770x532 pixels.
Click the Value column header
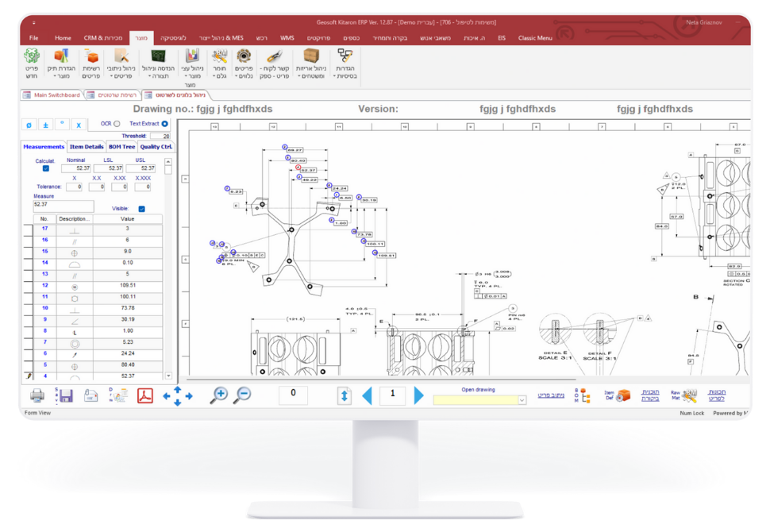[x=128, y=219]
